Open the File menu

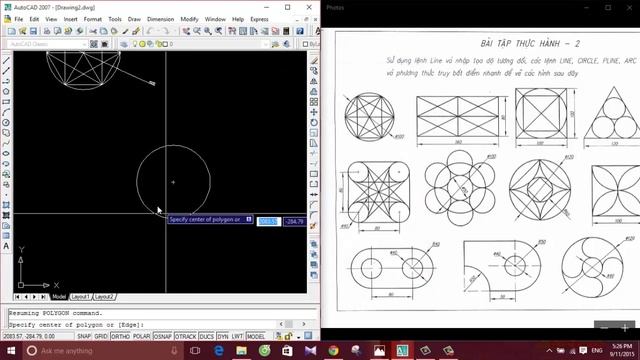pos(19,19)
